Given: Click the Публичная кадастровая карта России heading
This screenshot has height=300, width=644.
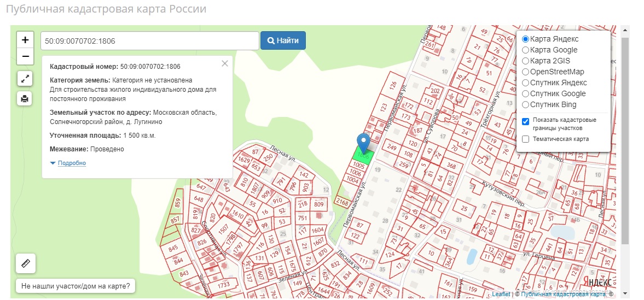Looking at the screenshot, I should pos(106,9).
